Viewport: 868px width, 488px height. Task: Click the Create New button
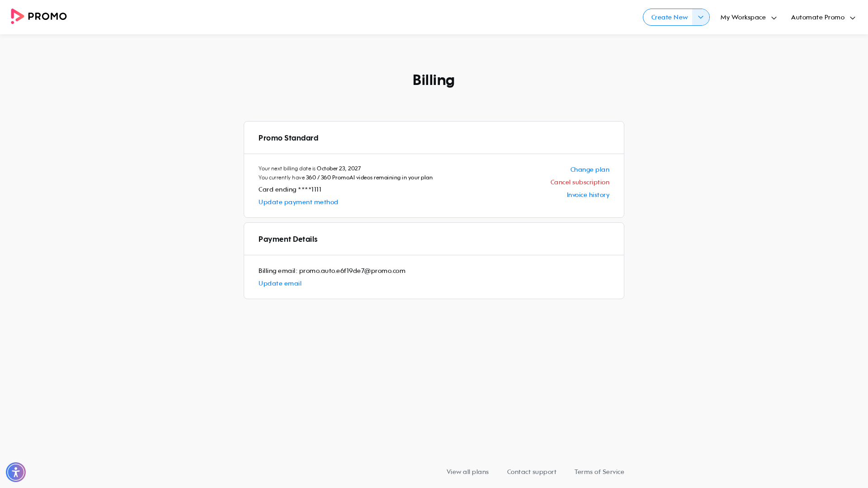click(x=669, y=17)
